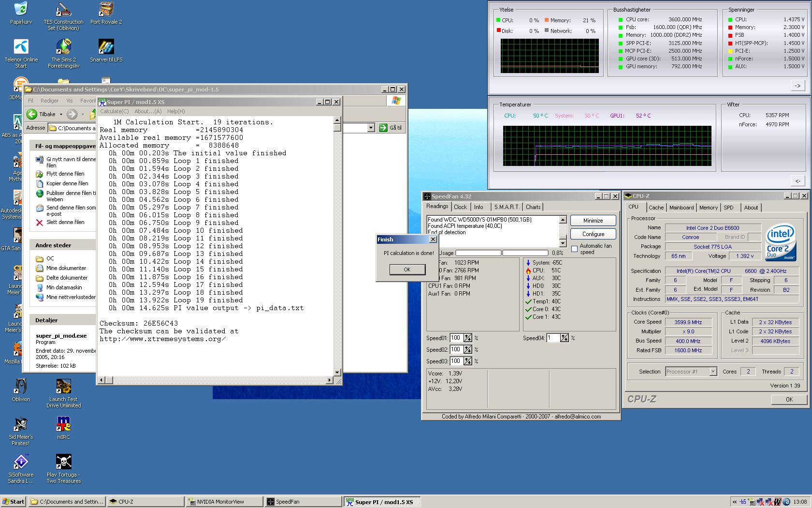Click OK in the Finish dialog
This screenshot has width=812, height=508.
pyautogui.click(x=407, y=269)
